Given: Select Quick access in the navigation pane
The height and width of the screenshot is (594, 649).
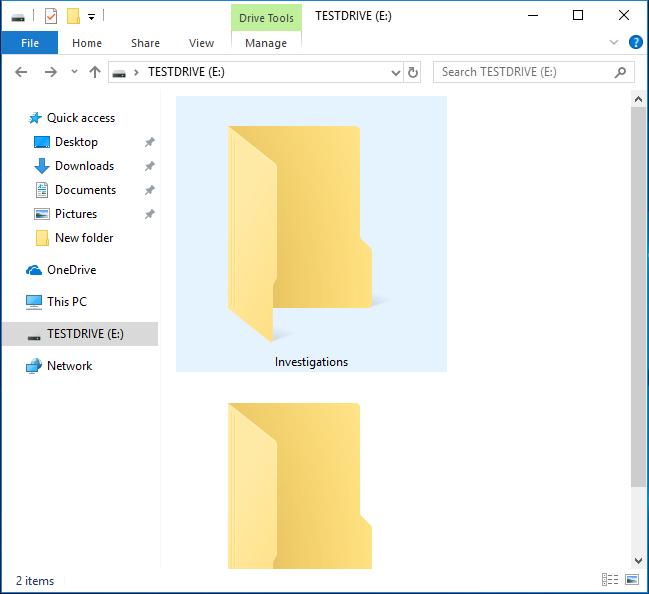Looking at the screenshot, I should pyautogui.click(x=81, y=118).
